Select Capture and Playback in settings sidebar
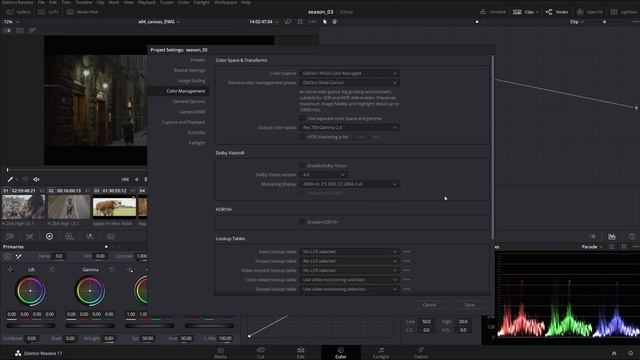Viewport: 640px width, 360px height. (x=183, y=122)
